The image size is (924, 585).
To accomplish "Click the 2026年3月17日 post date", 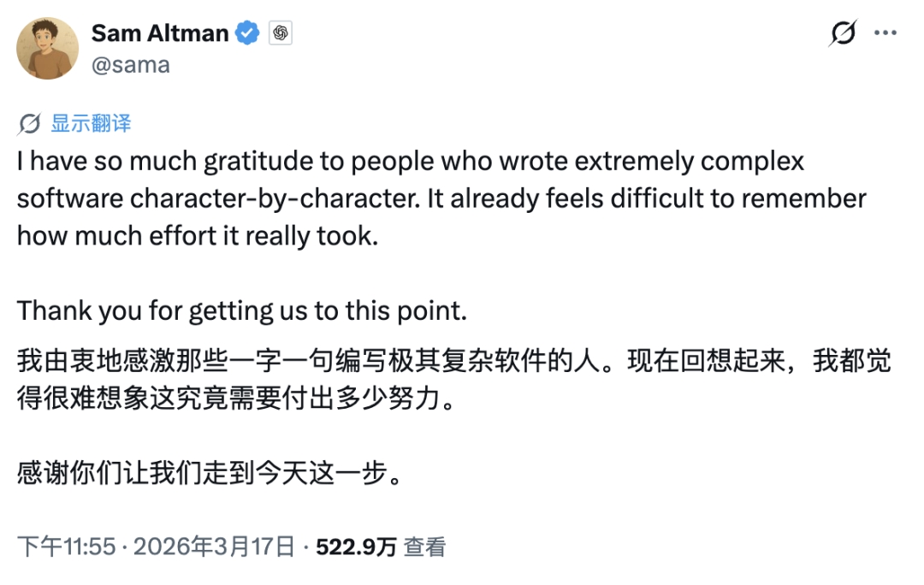I will [215, 547].
